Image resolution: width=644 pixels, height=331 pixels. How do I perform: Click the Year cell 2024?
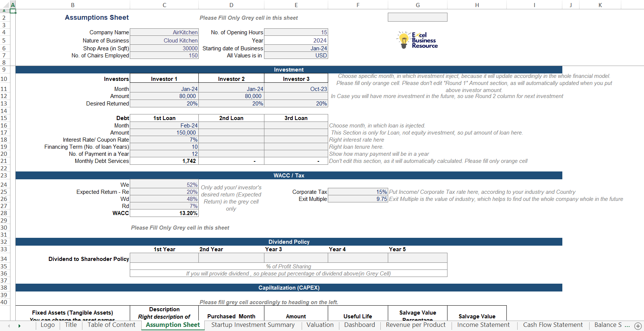pos(296,41)
